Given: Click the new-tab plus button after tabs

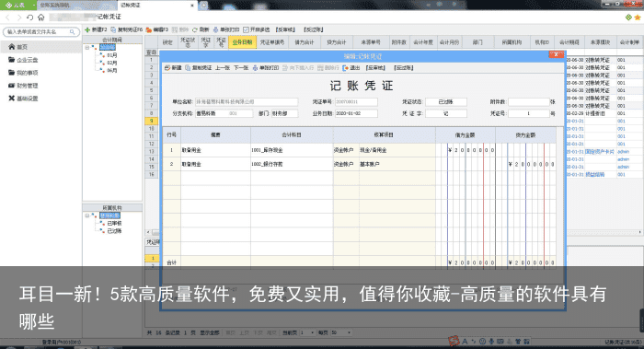Looking at the screenshot, I should [x=203, y=6].
